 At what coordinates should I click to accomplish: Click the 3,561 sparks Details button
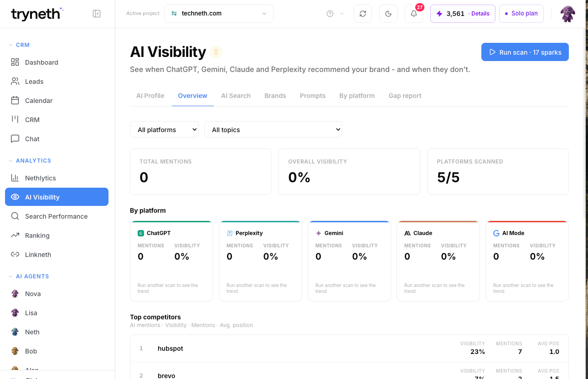tap(463, 14)
